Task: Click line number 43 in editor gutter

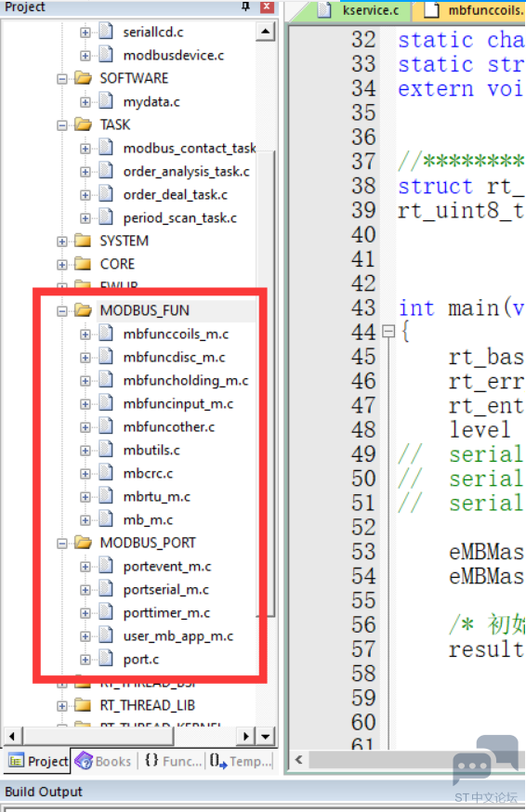Action: coord(363,308)
